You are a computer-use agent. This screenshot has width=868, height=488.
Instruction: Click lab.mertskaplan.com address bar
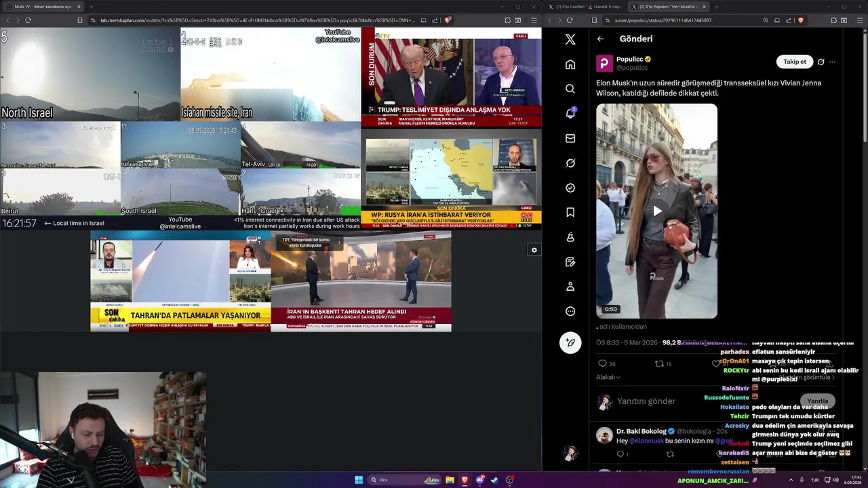click(258, 20)
